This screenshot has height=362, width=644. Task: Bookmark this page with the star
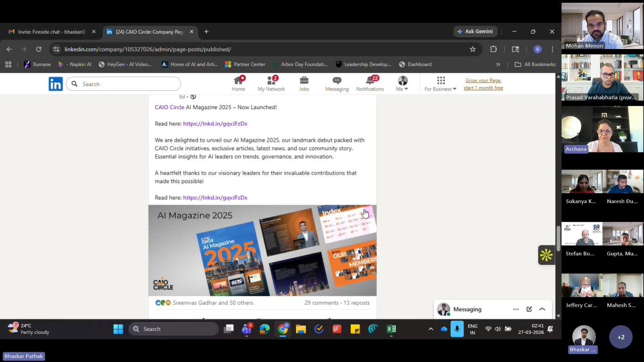(472, 49)
